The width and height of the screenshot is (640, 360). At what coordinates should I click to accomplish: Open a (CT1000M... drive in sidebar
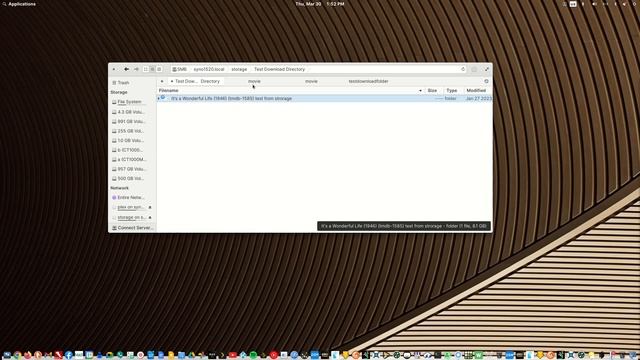coord(129,160)
